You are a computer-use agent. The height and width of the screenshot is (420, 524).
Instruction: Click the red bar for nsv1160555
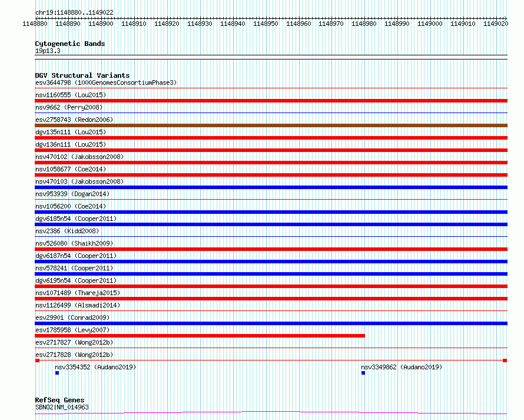pos(271,101)
